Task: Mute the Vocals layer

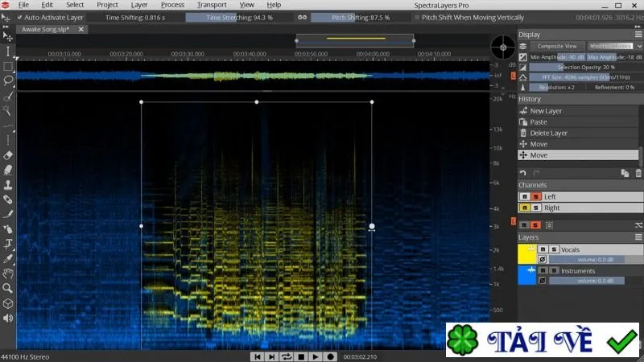Action: (543, 249)
